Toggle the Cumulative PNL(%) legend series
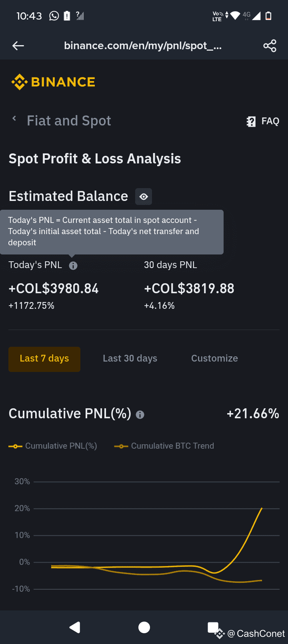The height and width of the screenshot is (644, 288). point(53,446)
